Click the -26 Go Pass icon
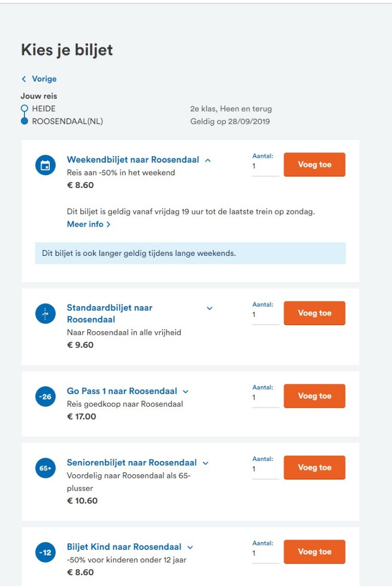392x586 pixels. tap(45, 397)
